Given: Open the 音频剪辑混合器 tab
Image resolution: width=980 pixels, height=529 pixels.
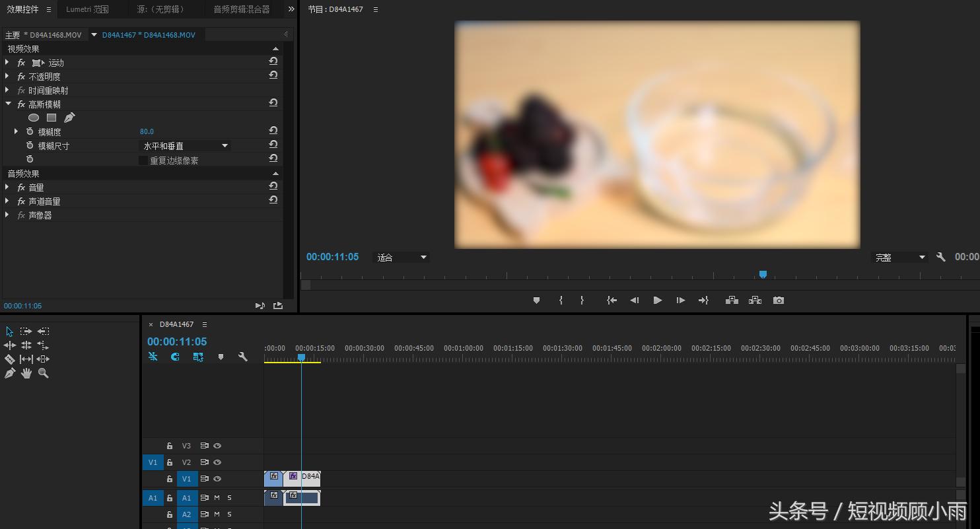Looking at the screenshot, I should (241, 9).
